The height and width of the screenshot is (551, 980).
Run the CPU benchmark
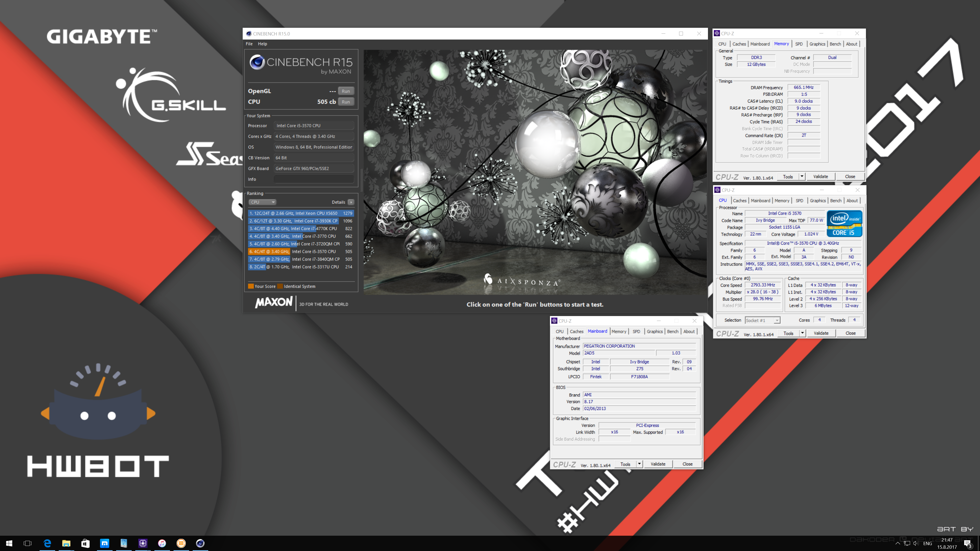tap(346, 102)
